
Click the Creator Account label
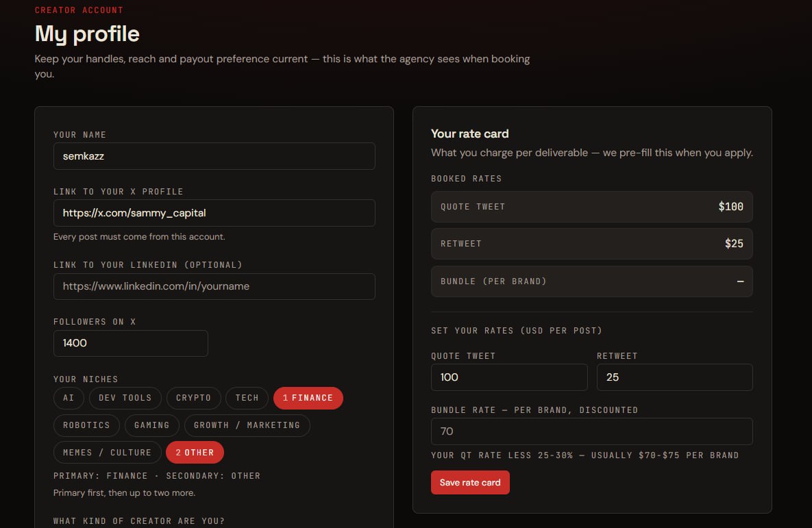click(x=79, y=10)
